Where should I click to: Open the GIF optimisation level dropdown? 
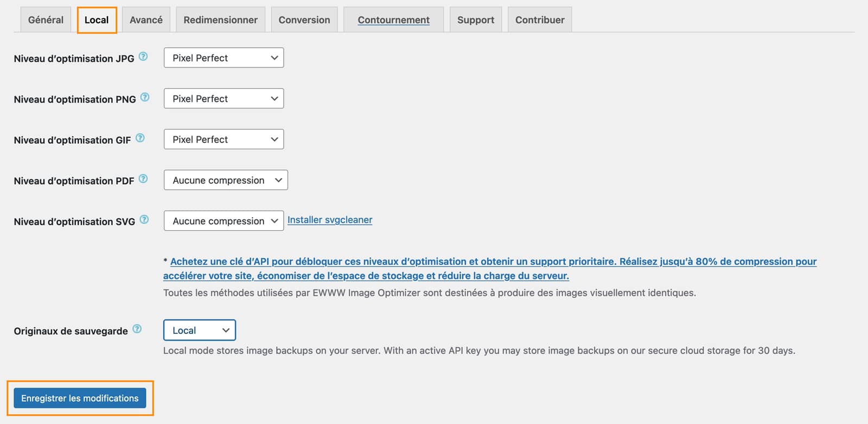pyautogui.click(x=224, y=140)
